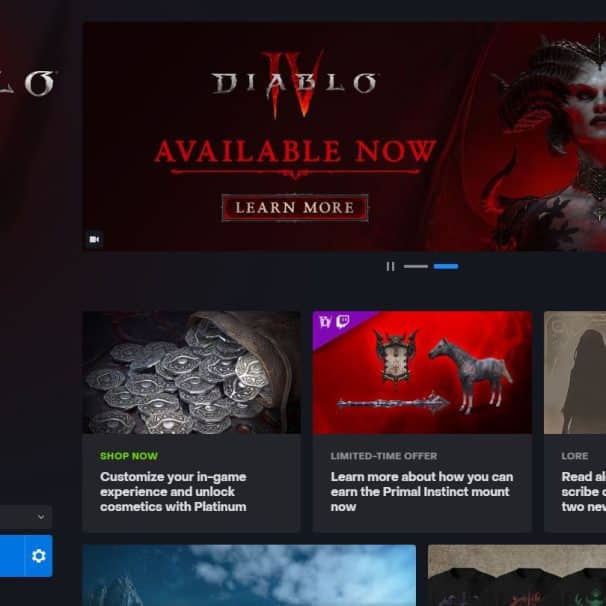Open the Primal Instinct mount thumbnail
This screenshot has height=606, width=606.
click(422, 373)
